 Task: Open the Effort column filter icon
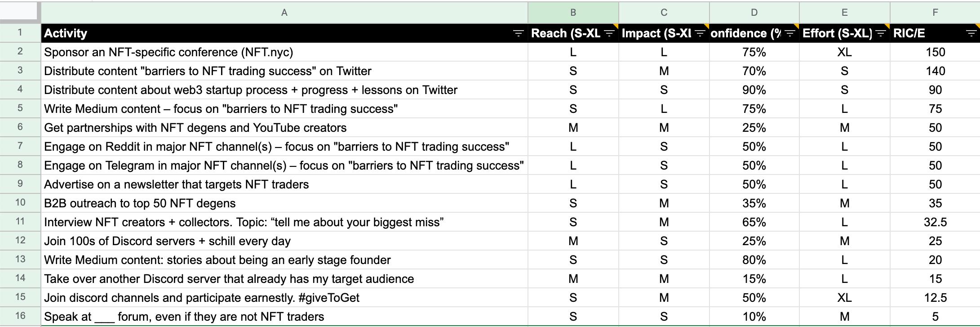(881, 33)
